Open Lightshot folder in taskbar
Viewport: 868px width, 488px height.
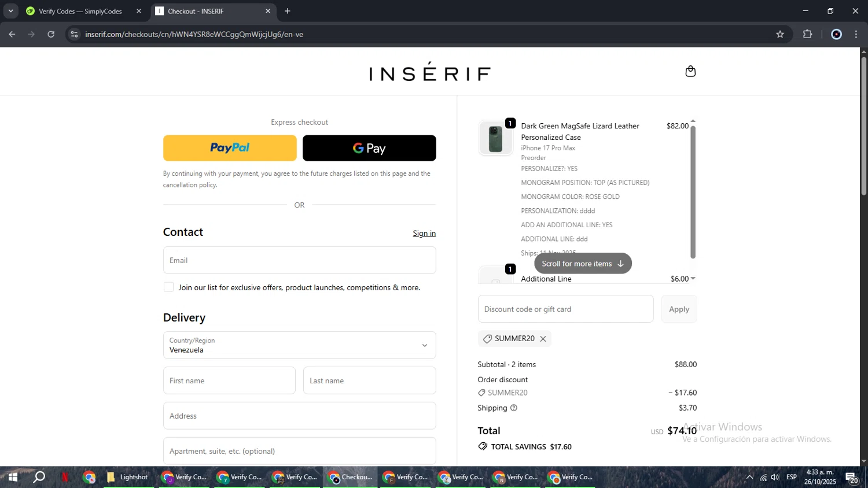[x=128, y=477]
